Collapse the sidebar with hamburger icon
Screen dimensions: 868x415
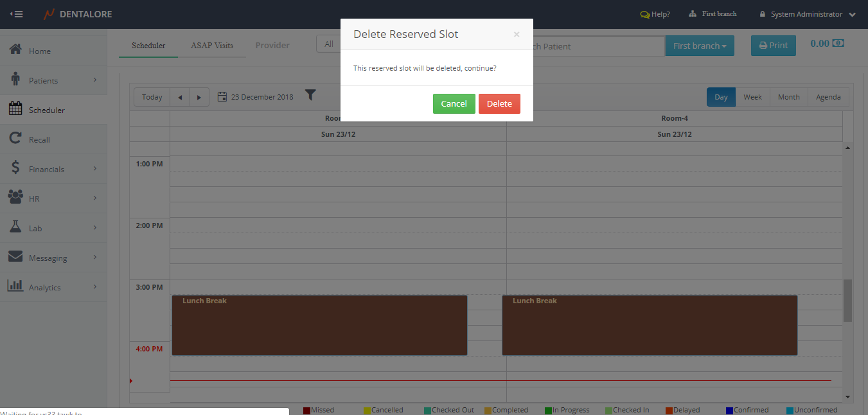pos(17,14)
